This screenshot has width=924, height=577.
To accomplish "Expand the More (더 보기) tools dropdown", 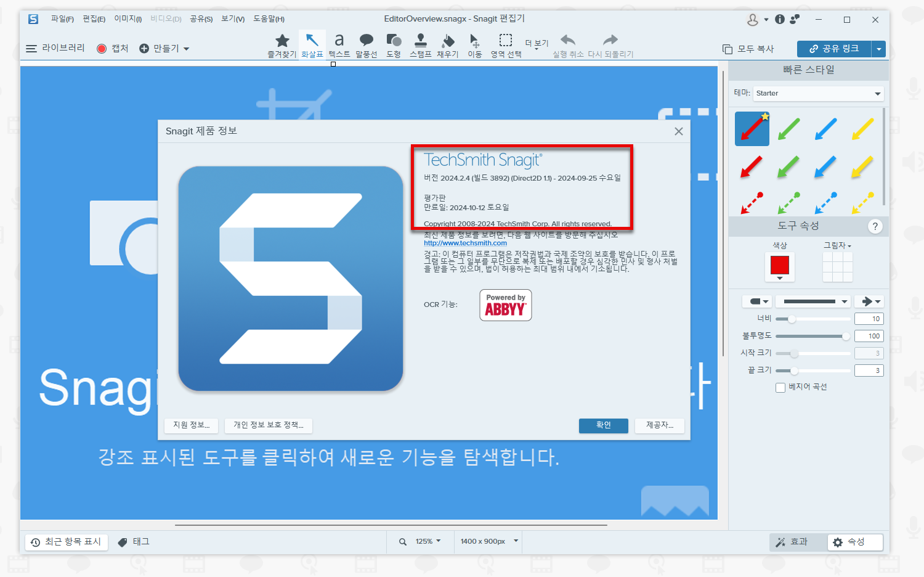I will [537, 44].
